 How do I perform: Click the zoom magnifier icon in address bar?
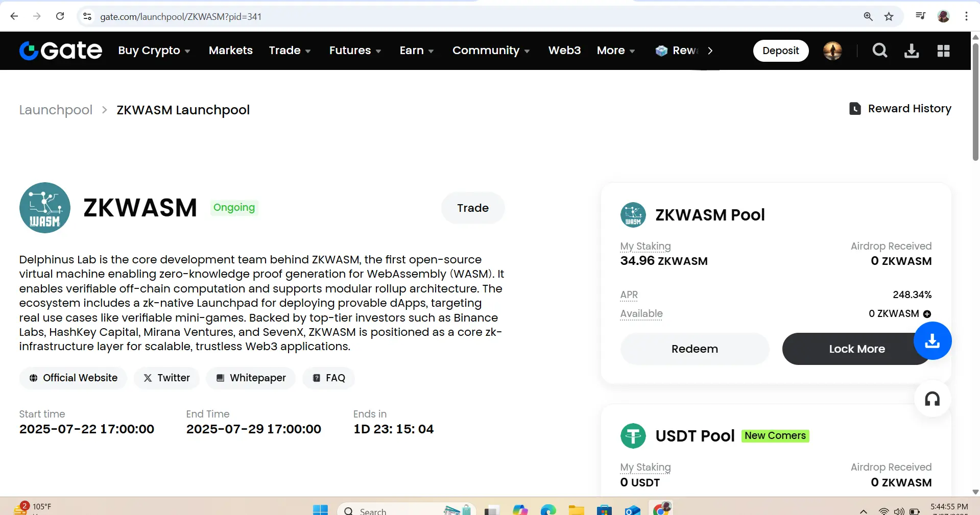tap(868, 16)
